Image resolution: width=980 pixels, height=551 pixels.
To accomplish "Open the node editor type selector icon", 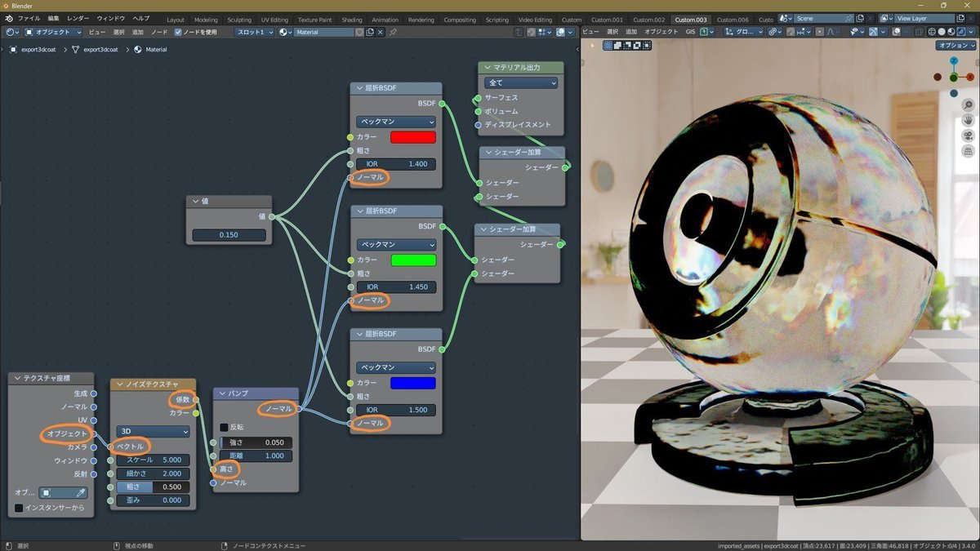I will click(x=11, y=32).
